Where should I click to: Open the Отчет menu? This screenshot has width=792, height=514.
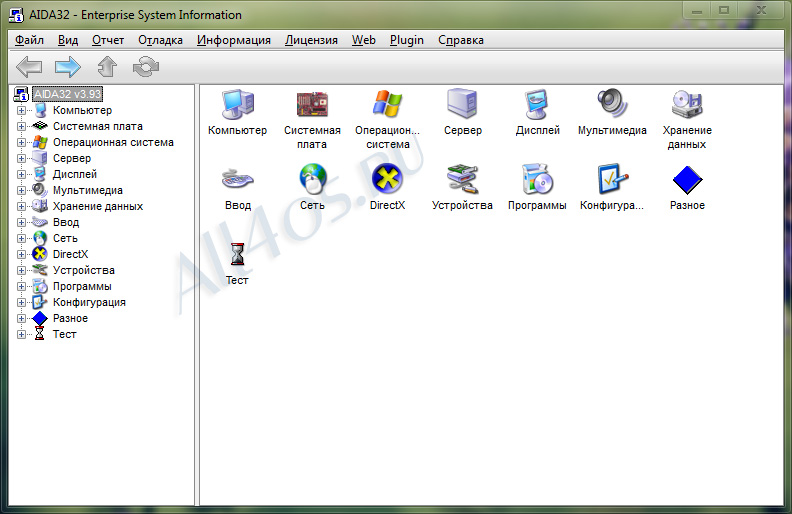point(108,40)
